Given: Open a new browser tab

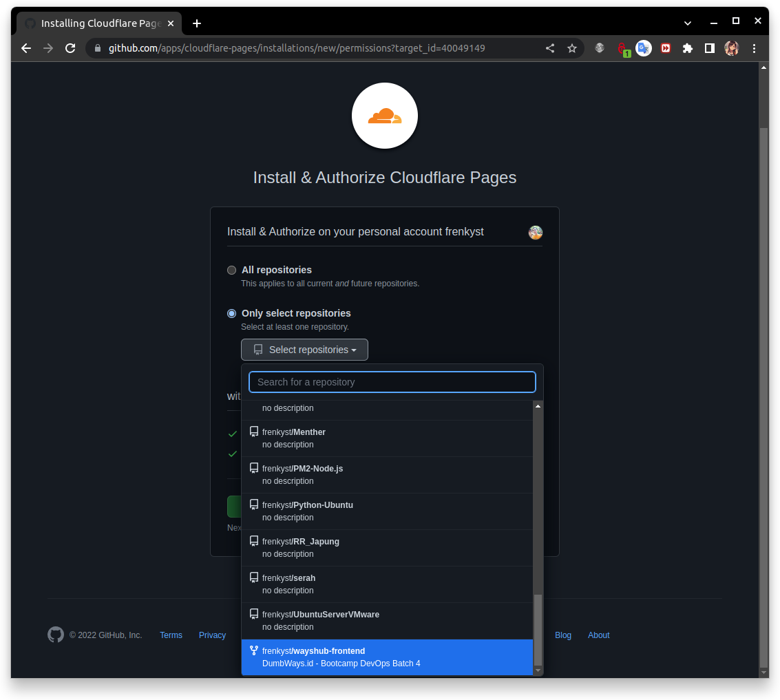Looking at the screenshot, I should [197, 23].
